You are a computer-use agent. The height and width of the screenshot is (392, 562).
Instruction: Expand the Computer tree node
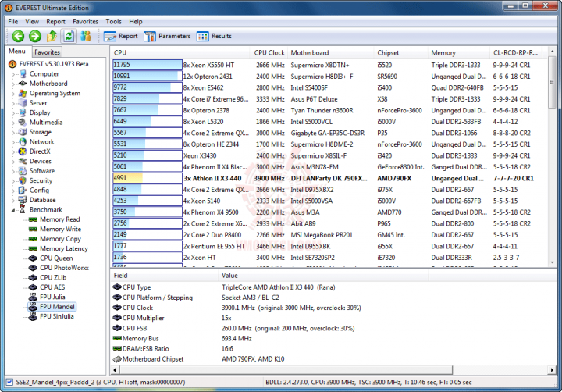tap(13, 74)
